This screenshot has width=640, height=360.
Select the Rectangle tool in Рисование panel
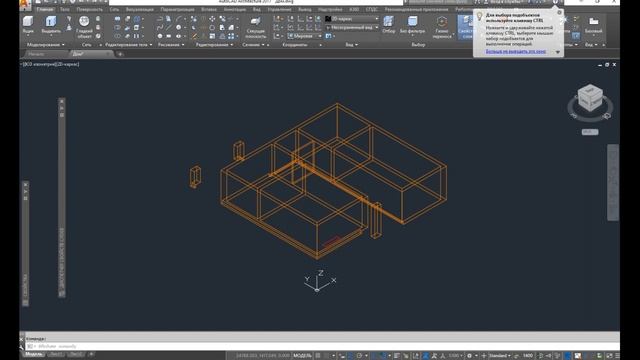coord(169,36)
